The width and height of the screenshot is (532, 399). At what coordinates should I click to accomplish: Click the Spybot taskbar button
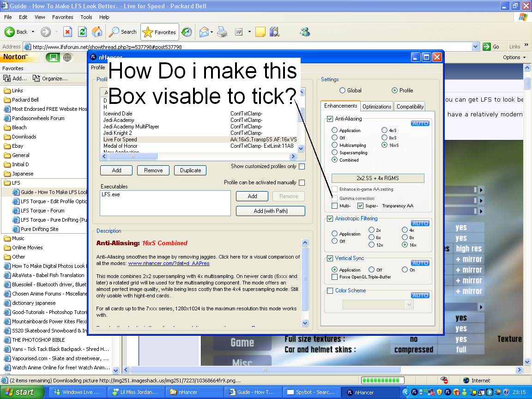click(x=311, y=392)
